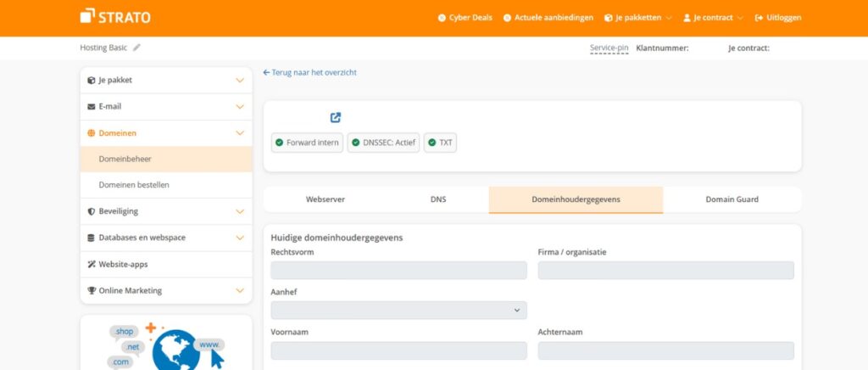
Task: Click the shield icon next to Beveiliging
Action: coord(92,211)
